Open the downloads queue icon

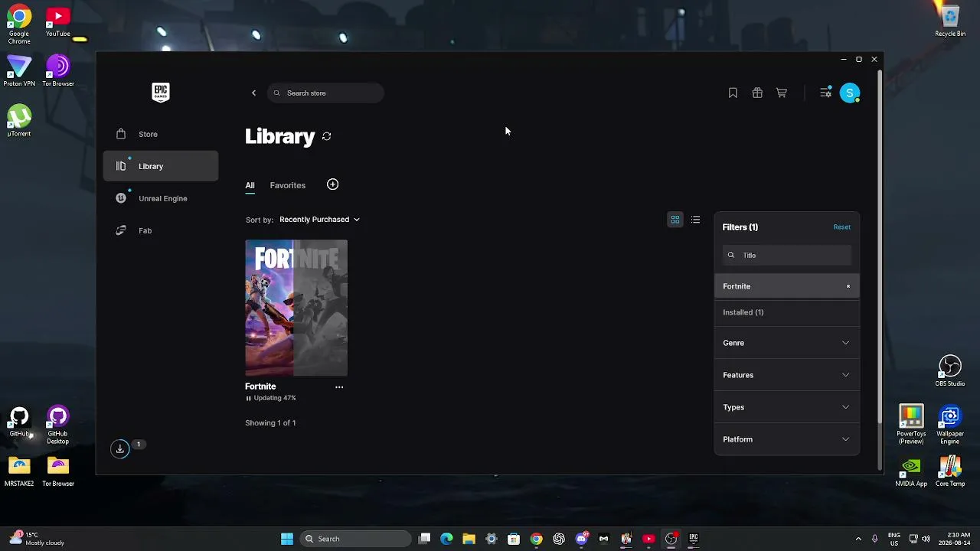(120, 448)
